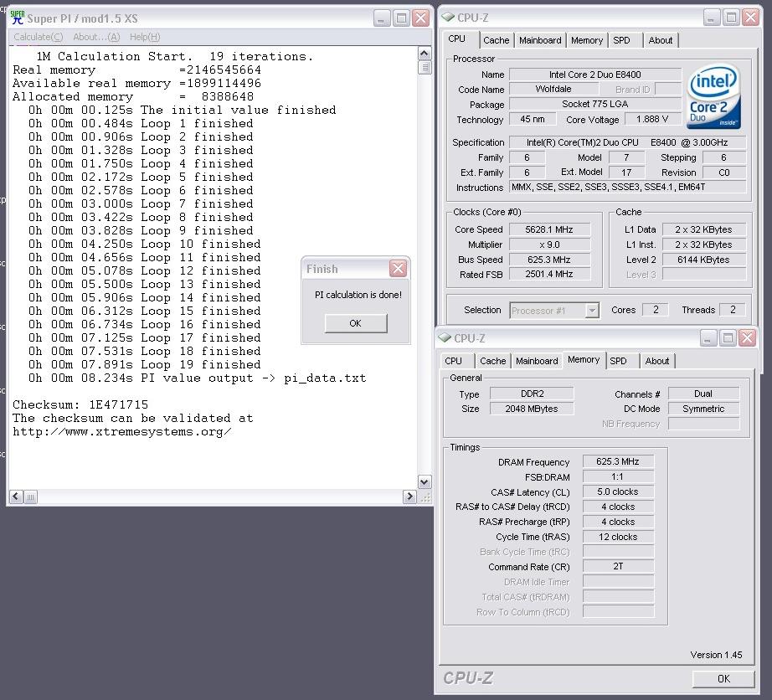Image resolution: width=772 pixels, height=700 pixels.
Task: Click the Code Name value Wolfdale
Action: (x=553, y=89)
